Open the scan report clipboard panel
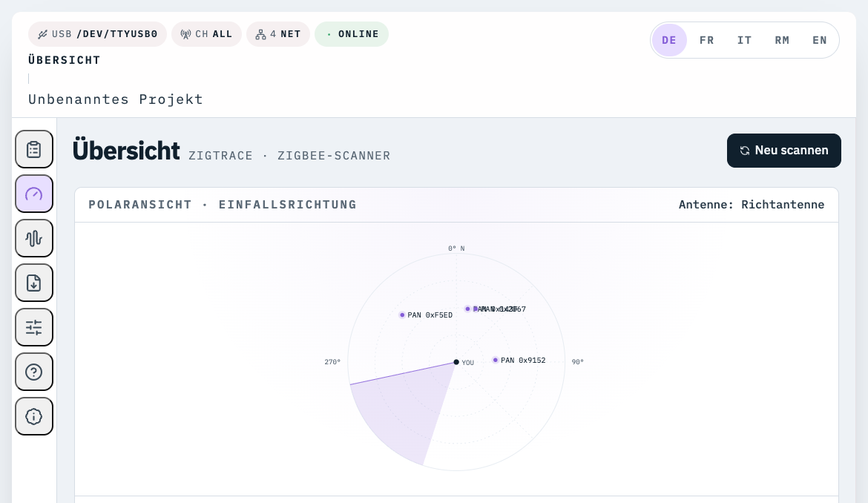The width and height of the screenshot is (868, 503). click(x=34, y=149)
